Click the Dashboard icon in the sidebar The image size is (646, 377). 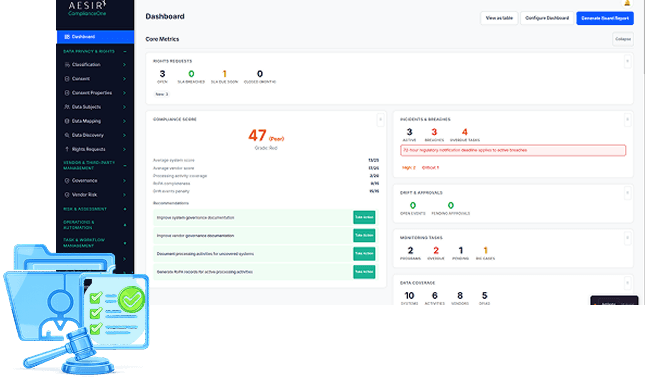pyautogui.click(x=67, y=37)
